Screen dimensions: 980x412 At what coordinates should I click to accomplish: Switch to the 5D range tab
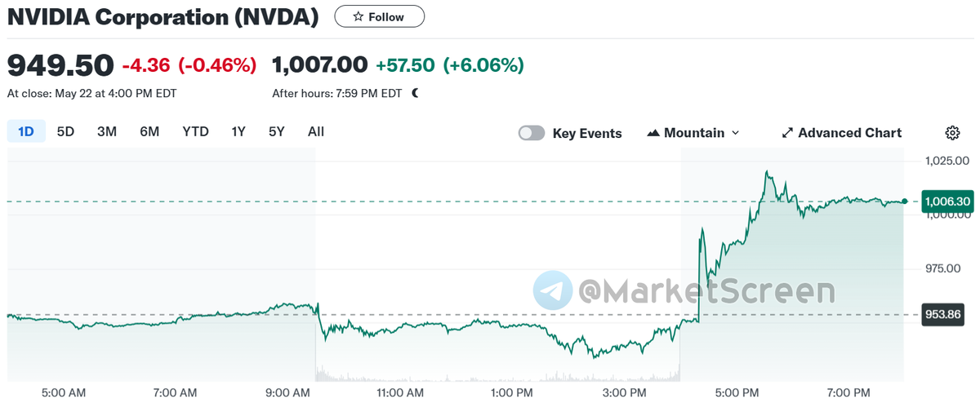pos(65,131)
